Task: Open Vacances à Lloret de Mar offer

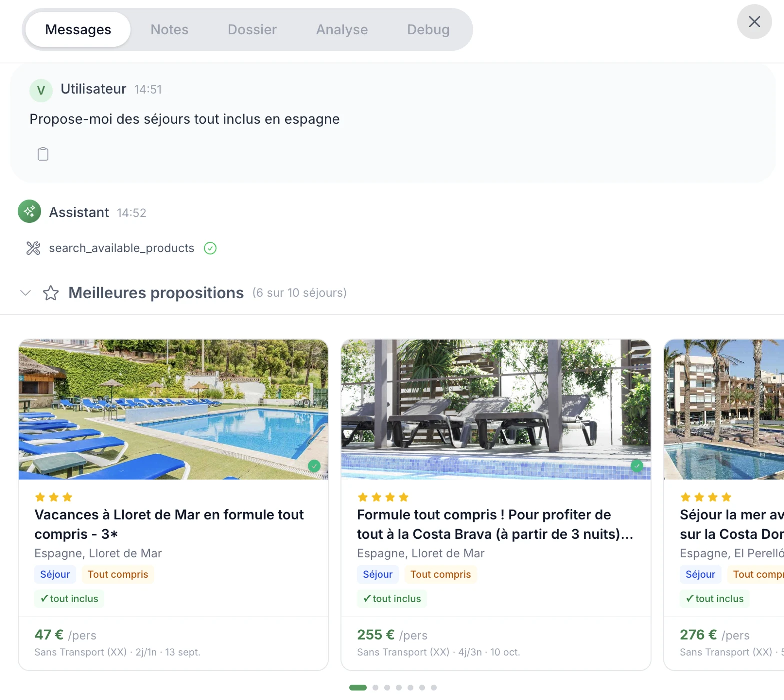Action: coord(169,524)
